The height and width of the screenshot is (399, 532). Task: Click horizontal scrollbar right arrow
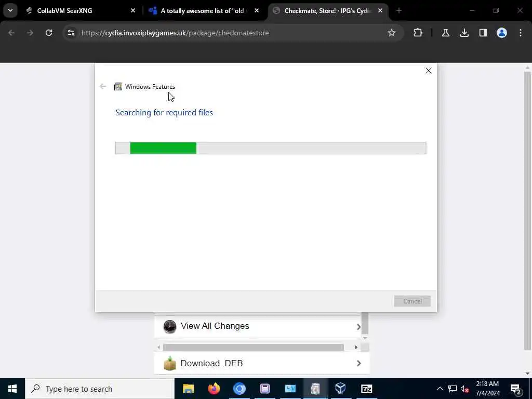pos(356,347)
